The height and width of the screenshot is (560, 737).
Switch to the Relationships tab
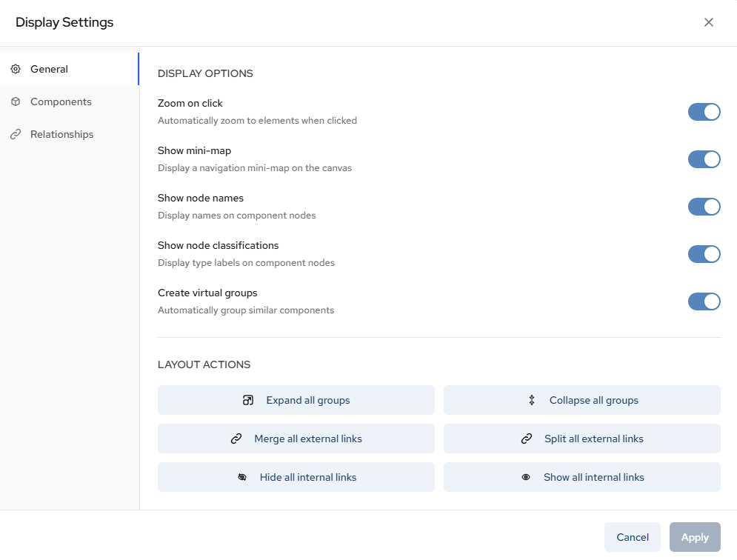tap(61, 134)
